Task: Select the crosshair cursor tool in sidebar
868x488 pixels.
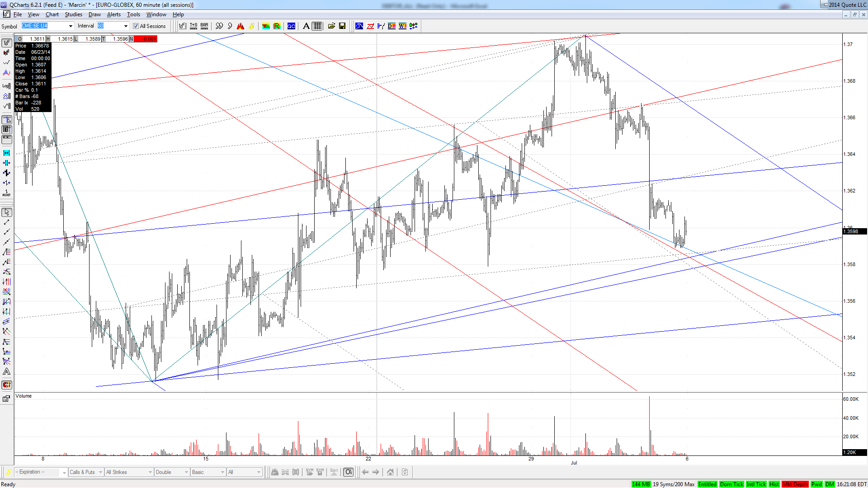Action: coord(7,120)
